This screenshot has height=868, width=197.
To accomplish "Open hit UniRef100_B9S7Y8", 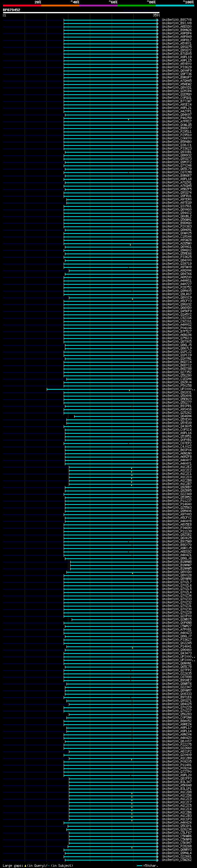I will click(x=177, y=20).
